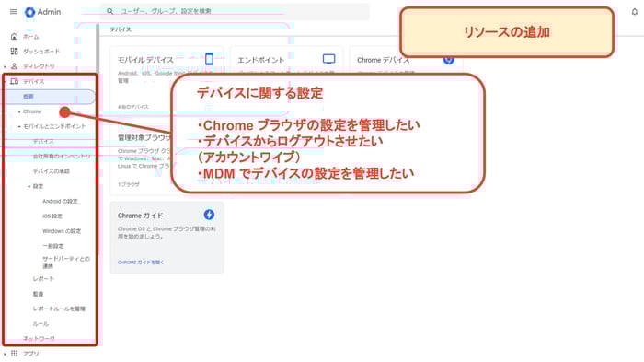644x362 pixels.
Task: Click the 4 台のデバイス count
Action: 133,107
